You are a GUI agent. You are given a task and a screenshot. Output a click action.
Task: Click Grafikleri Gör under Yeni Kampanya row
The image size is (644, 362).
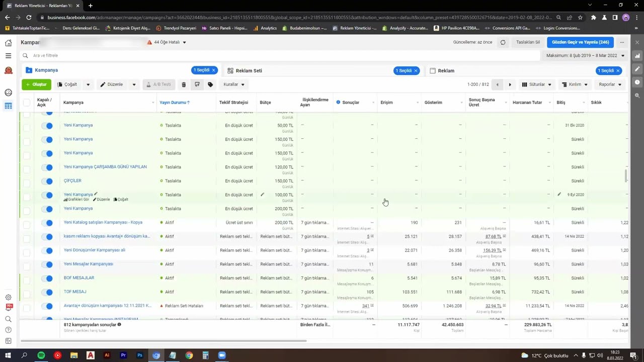point(76,200)
